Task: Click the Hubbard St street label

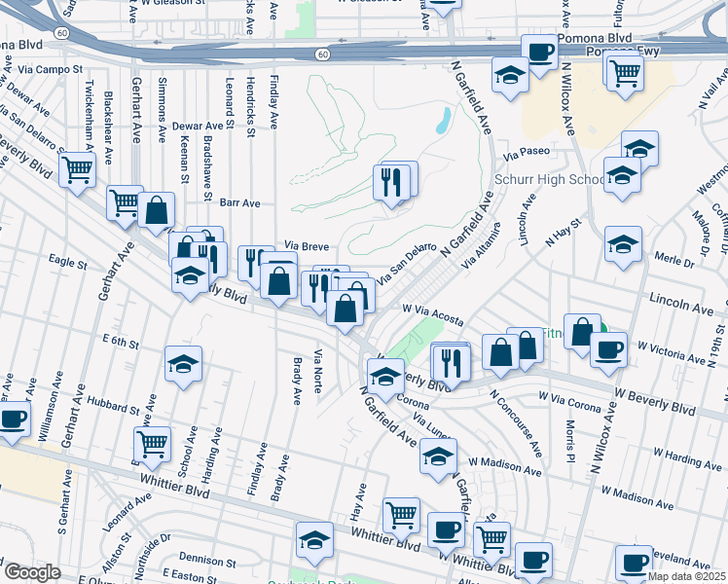Action: (113, 406)
